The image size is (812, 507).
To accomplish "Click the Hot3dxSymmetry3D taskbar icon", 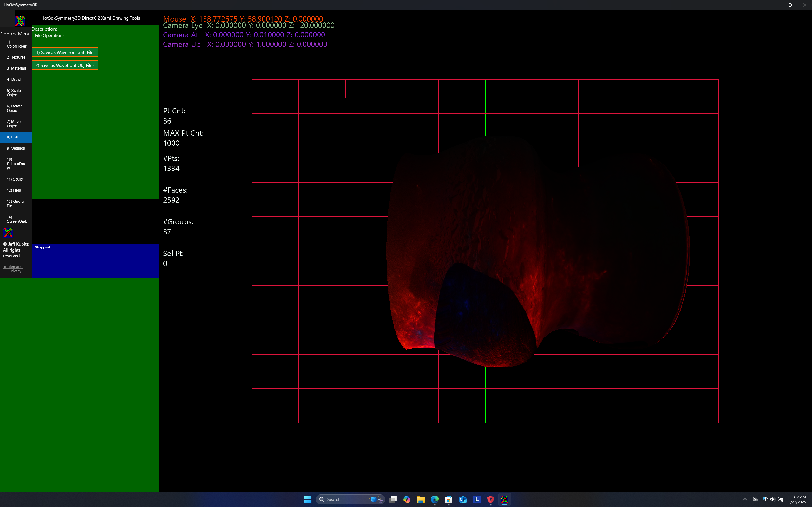I will pos(504,499).
